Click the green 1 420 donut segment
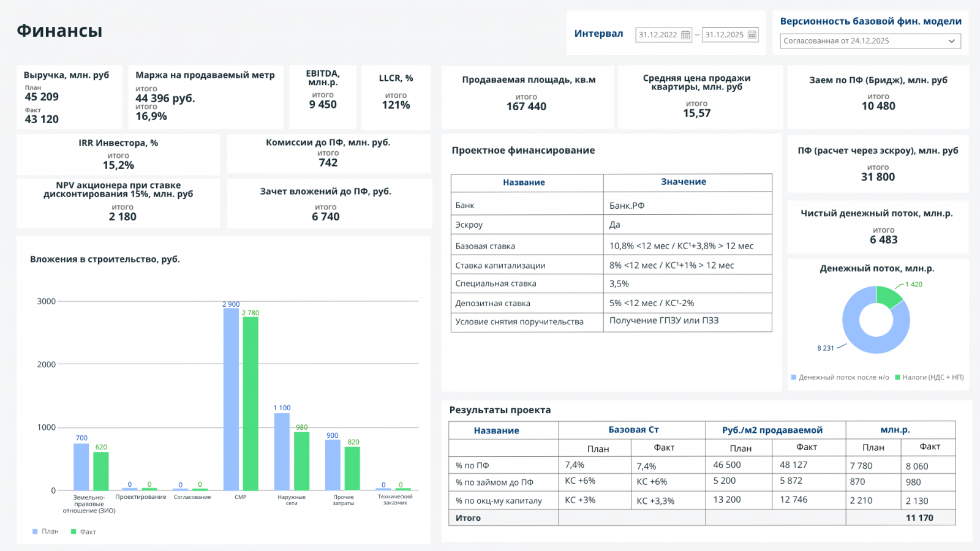This screenshot has height=551, width=980. click(888, 297)
